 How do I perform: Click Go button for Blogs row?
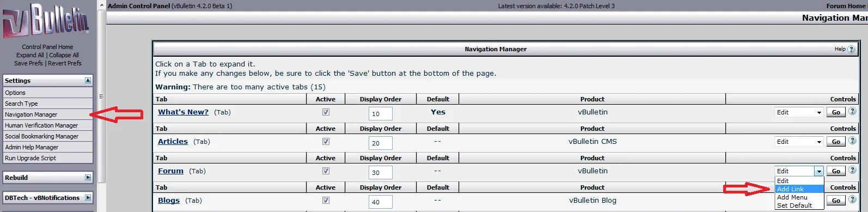pyautogui.click(x=836, y=201)
